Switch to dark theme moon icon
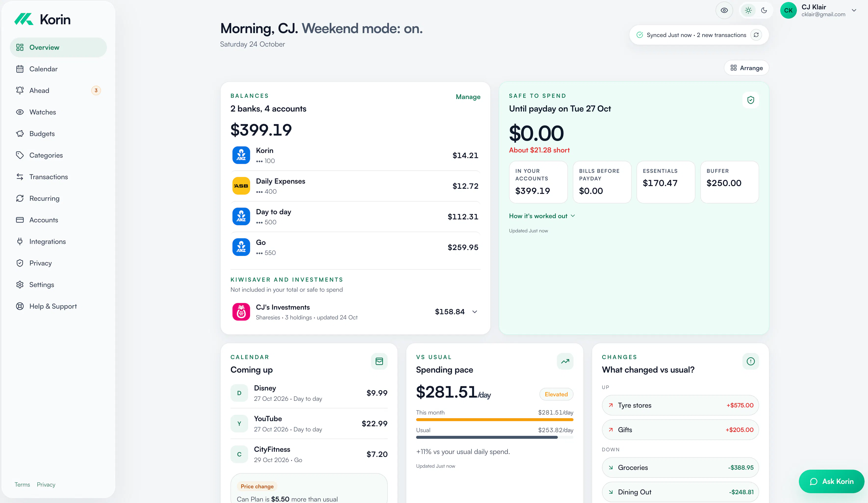The width and height of the screenshot is (868, 503). point(764,10)
